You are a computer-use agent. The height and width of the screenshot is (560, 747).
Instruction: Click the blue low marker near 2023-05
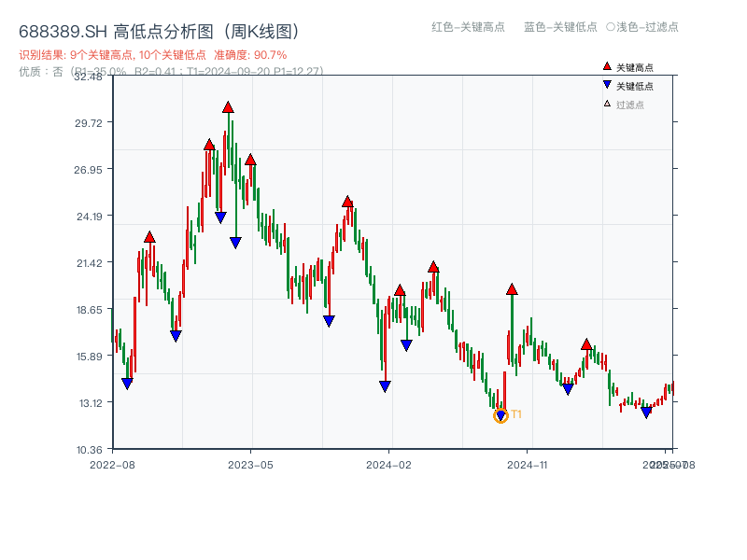233,242
